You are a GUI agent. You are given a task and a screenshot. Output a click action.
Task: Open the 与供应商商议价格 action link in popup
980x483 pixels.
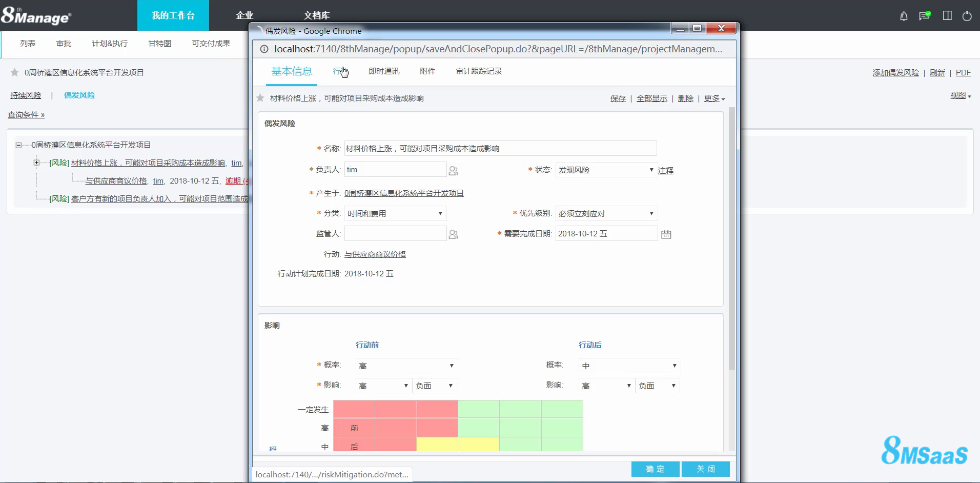click(375, 254)
